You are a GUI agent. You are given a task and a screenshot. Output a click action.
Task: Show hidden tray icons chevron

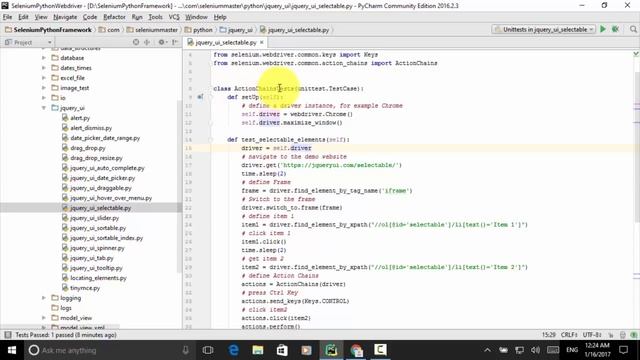point(487,350)
